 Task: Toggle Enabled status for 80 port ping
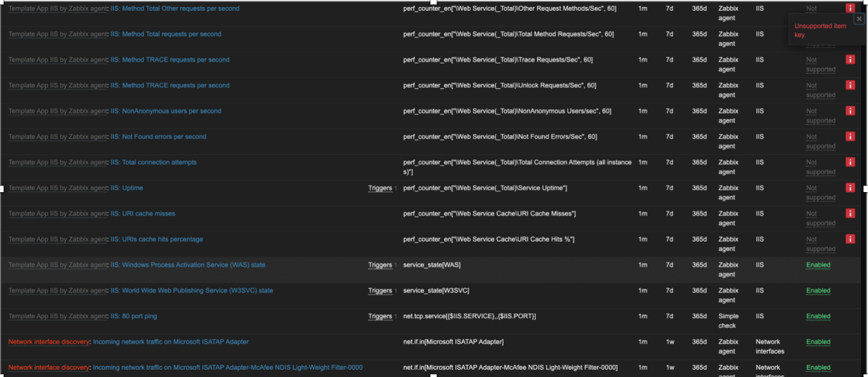click(x=818, y=316)
